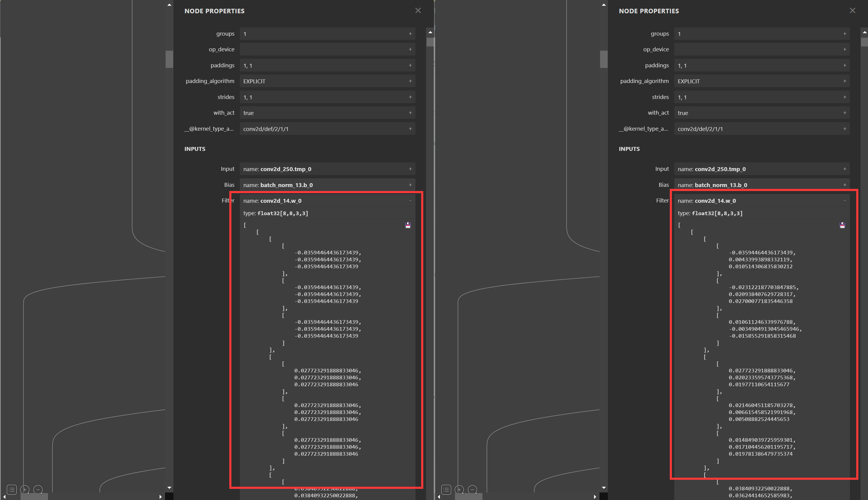Click left graph scroll-down arrow
Image resolution: width=868 pixels, height=500 pixels.
click(169, 488)
